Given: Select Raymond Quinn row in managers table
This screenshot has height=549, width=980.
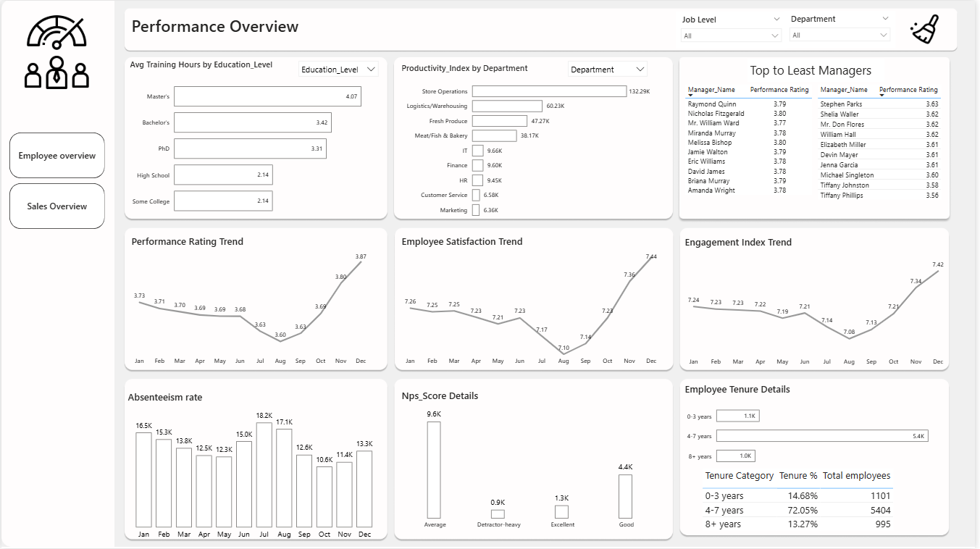Looking at the screenshot, I should coord(711,104).
